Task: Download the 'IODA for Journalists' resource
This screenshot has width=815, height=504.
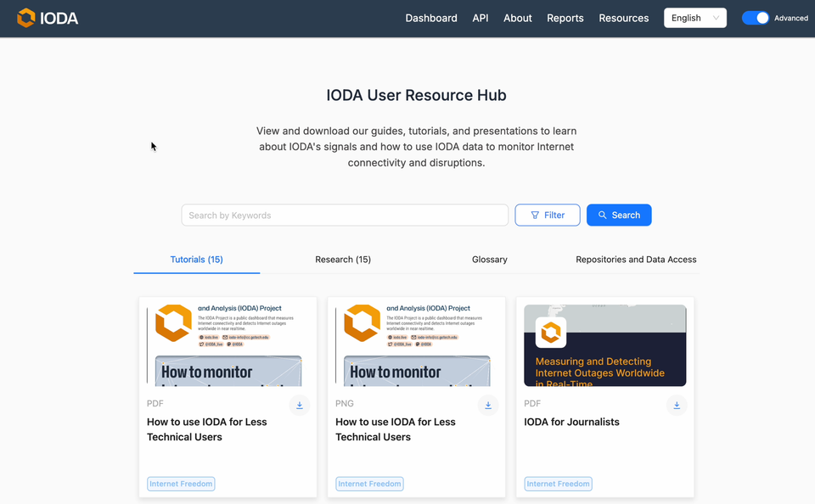Action: [677, 406]
